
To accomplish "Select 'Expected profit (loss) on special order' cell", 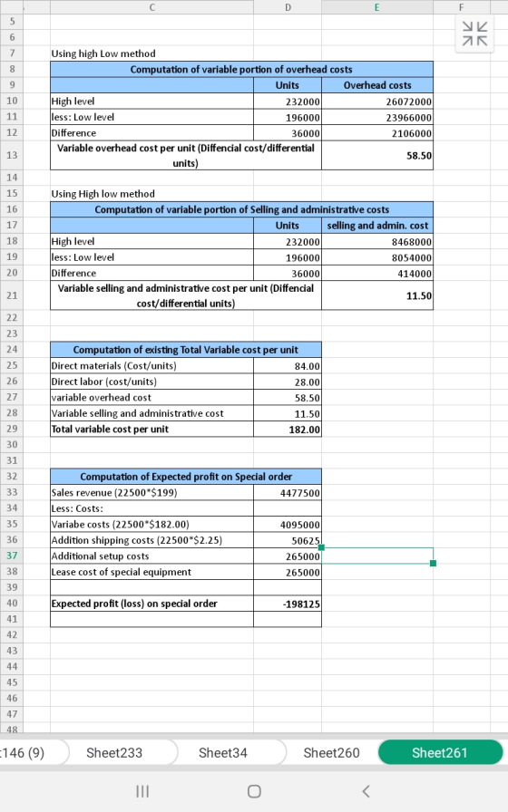I will [x=151, y=604].
